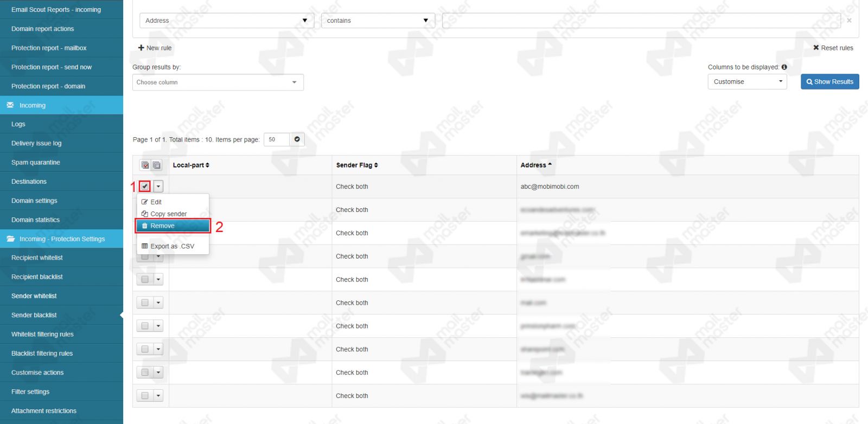The width and height of the screenshot is (868, 424).
Task: Open Sender blacklist in the sidebar
Action: point(61,315)
